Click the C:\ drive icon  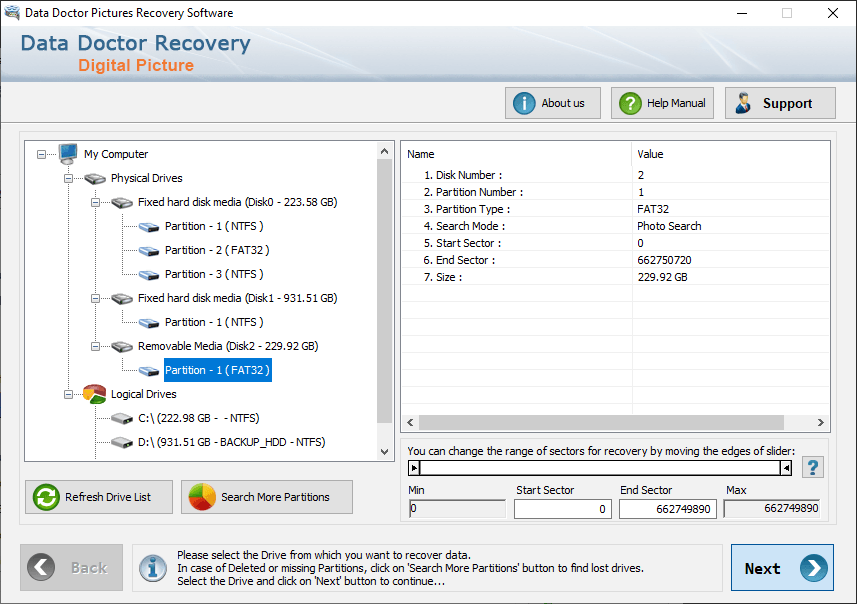122,419
